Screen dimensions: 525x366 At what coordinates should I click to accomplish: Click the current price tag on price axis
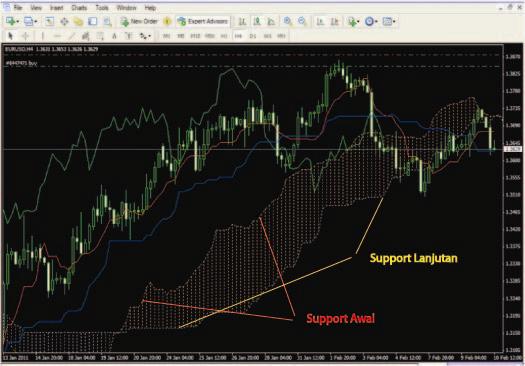513,149
